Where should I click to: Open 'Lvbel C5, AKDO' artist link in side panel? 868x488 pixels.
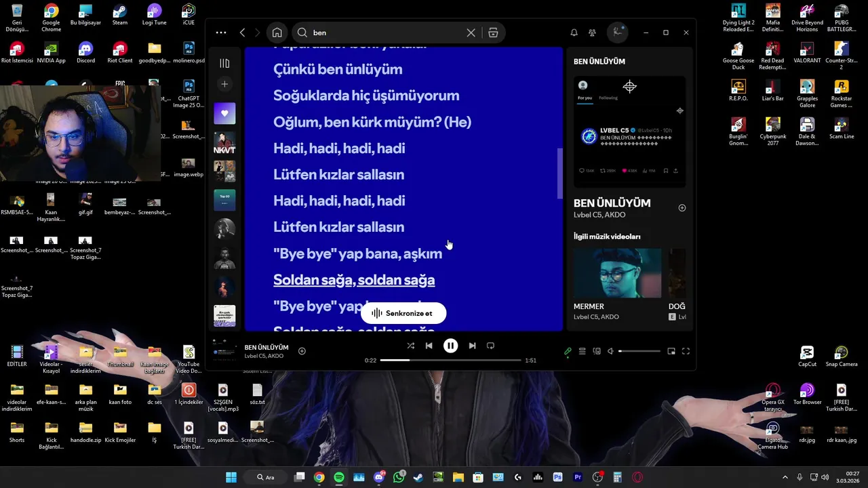599,215
